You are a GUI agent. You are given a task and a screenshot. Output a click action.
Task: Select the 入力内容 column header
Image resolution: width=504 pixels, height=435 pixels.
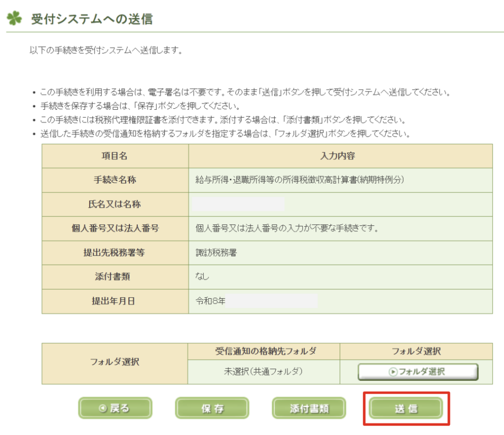click(x=340, y=156)
